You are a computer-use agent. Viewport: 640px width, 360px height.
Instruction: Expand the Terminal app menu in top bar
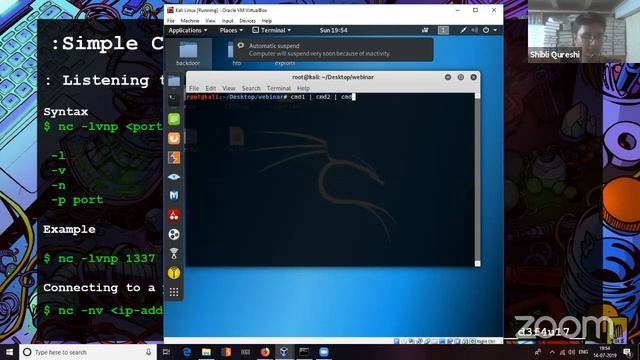pyautogui.click(x=271, y=30)
